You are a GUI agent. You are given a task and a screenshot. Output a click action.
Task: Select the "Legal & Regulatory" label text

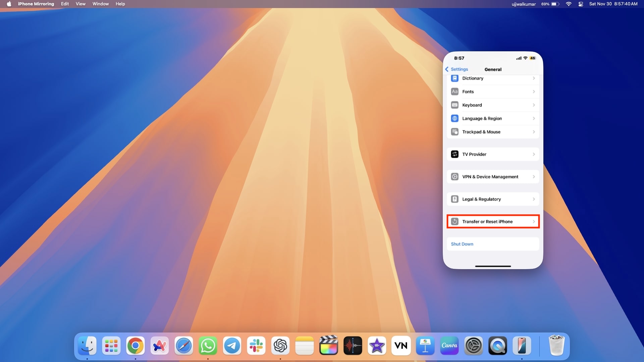481,199
